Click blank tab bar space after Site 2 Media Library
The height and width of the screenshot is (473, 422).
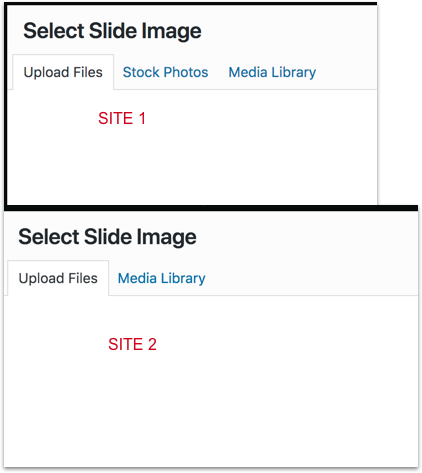312,278
